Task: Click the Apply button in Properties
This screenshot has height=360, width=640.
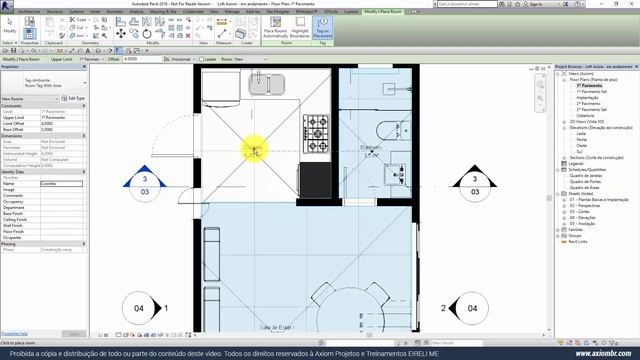Action: (x=74, y=334)
